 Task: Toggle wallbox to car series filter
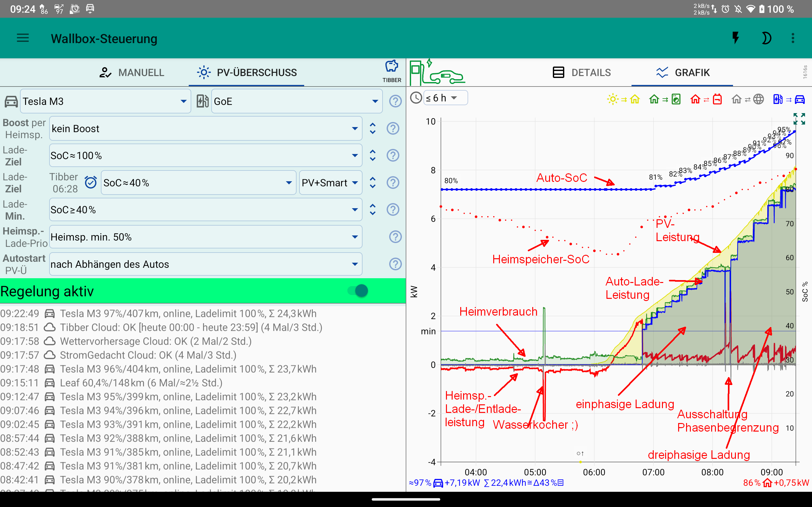click(x=789, y=99)
